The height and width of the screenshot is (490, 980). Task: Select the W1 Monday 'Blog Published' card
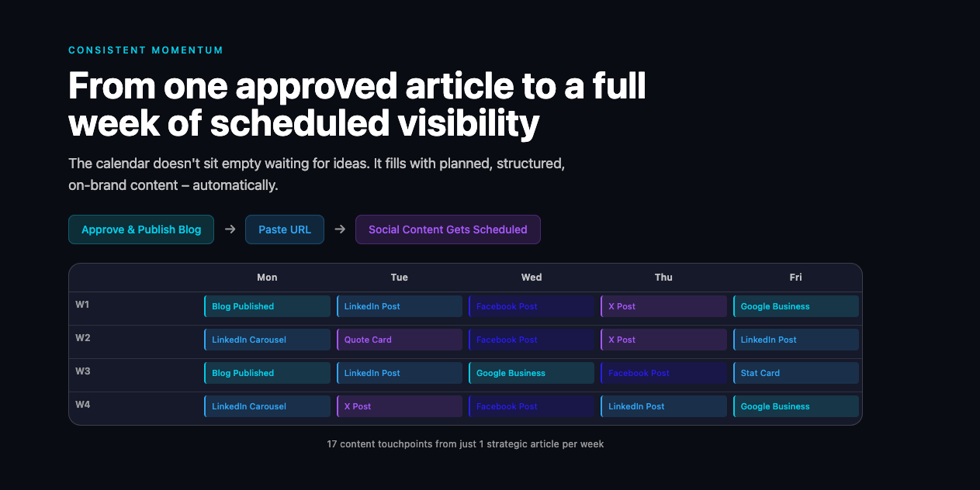[x=267, y=305]
